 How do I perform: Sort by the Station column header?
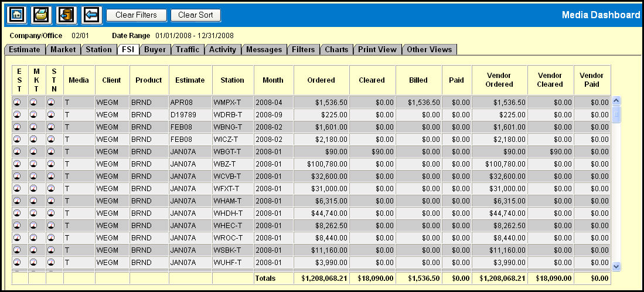pos(233,80)
